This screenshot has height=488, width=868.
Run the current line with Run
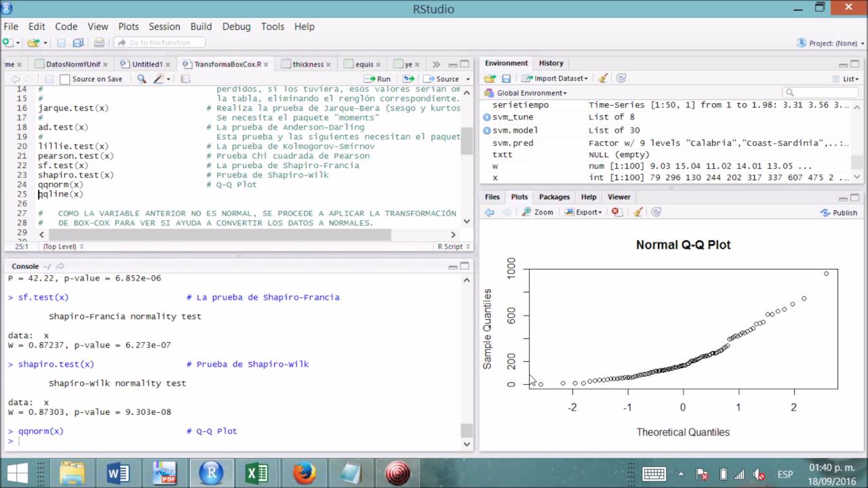point(378,79)
